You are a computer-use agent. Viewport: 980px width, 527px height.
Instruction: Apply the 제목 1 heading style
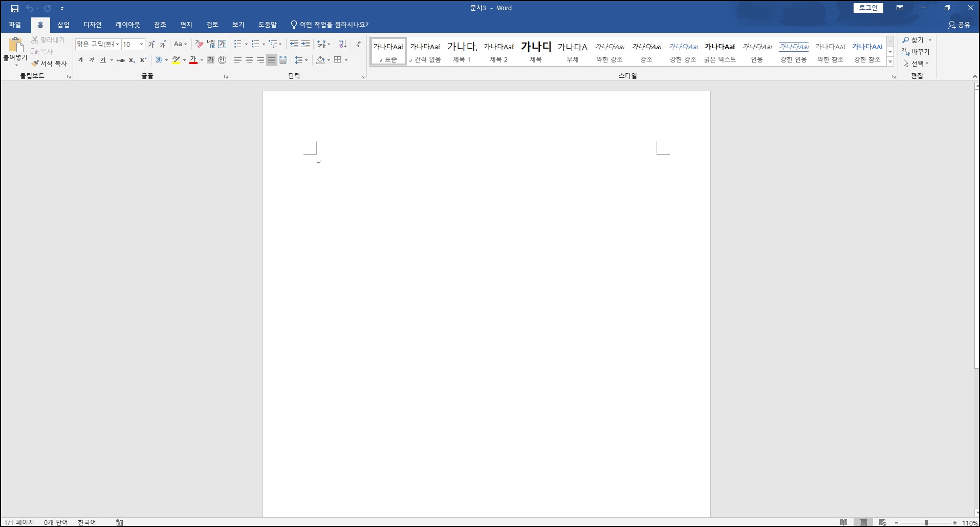pyautogui.click(x=462, y=51)
